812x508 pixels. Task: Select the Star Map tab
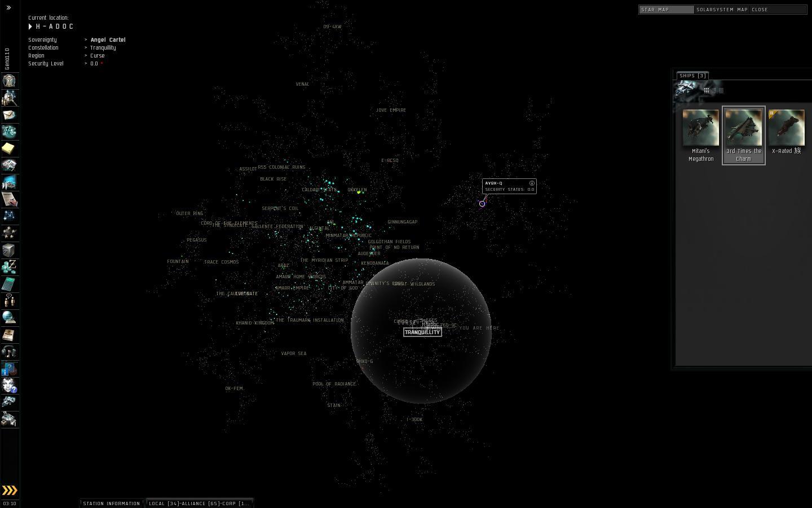tap(666, 10)
